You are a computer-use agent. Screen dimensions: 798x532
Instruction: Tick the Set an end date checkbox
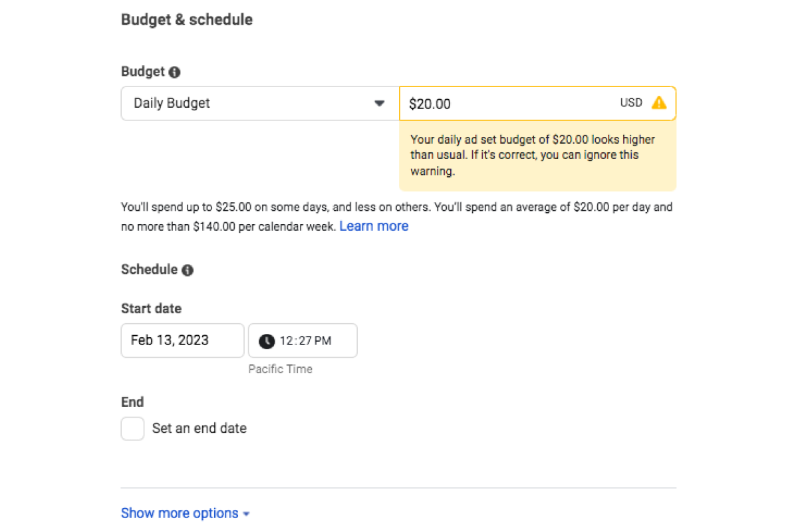pyautogui.click(x=132, y=428)
